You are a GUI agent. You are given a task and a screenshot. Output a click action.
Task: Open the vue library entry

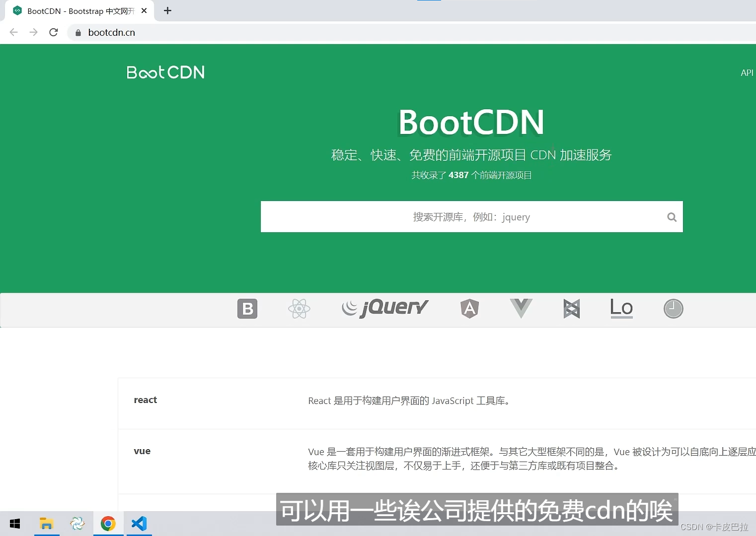tap(142, 451)
